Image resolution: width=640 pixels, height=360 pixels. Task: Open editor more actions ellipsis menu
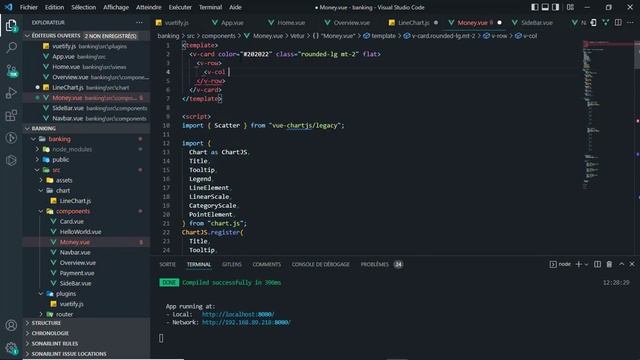[x=630, y=22]
